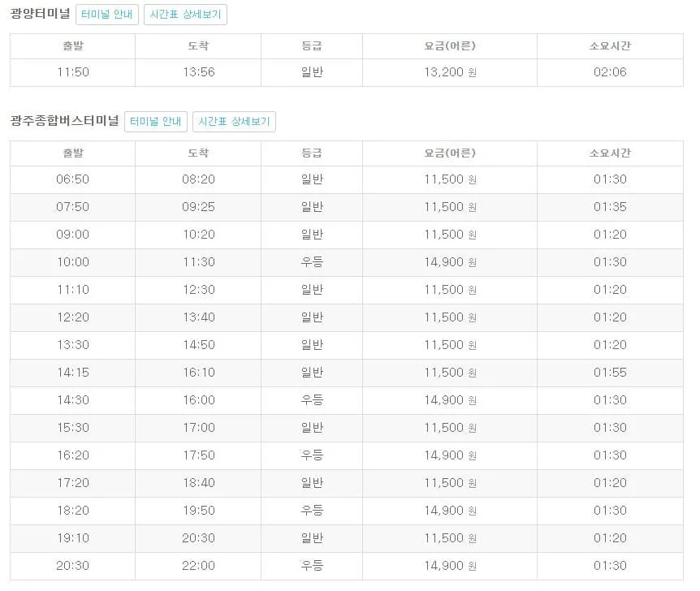Select the 06:50 first bus row
This screenshot has height=591, width=700.
72,179
